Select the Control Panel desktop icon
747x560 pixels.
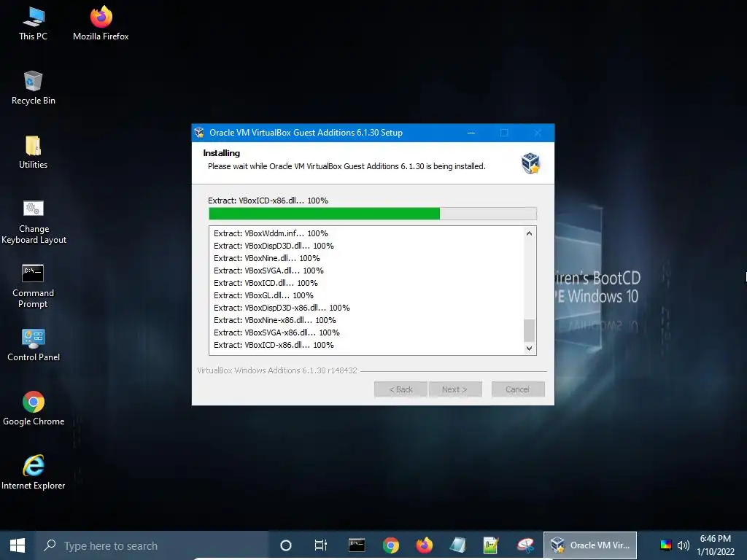(34, 345)
